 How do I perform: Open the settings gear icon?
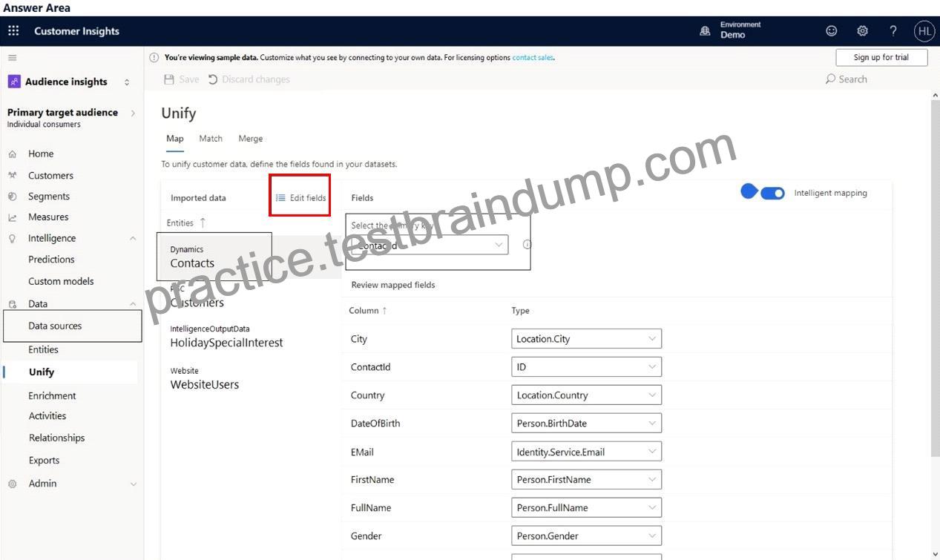862,31
